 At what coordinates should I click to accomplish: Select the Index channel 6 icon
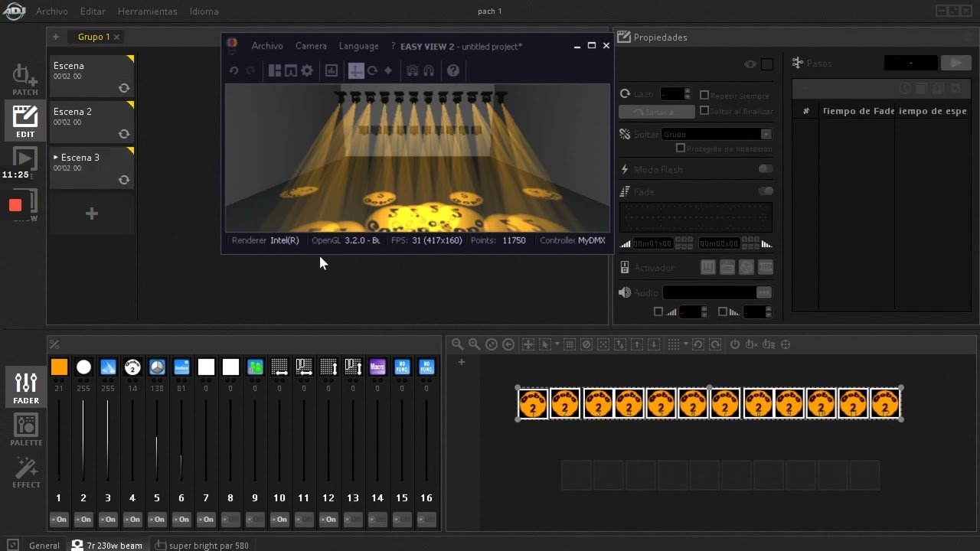tap(181, 367)
